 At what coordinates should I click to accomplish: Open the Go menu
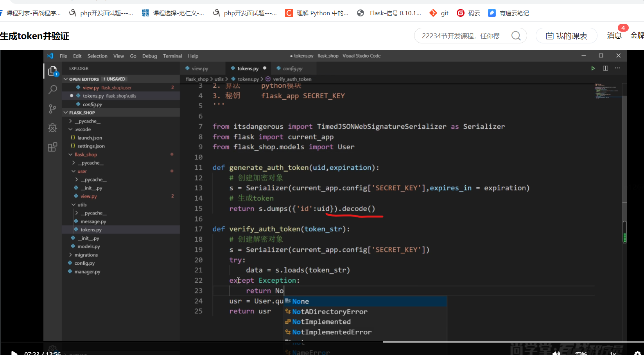(133, 56)
